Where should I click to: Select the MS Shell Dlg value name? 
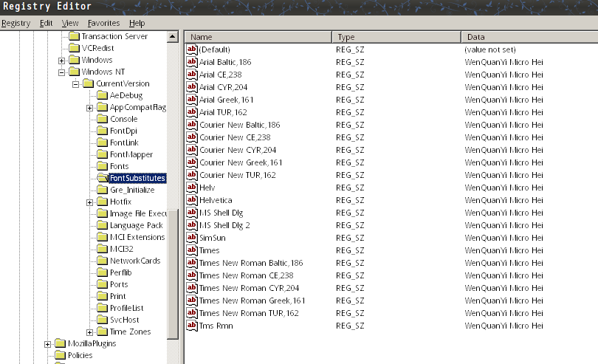[221, 213]
